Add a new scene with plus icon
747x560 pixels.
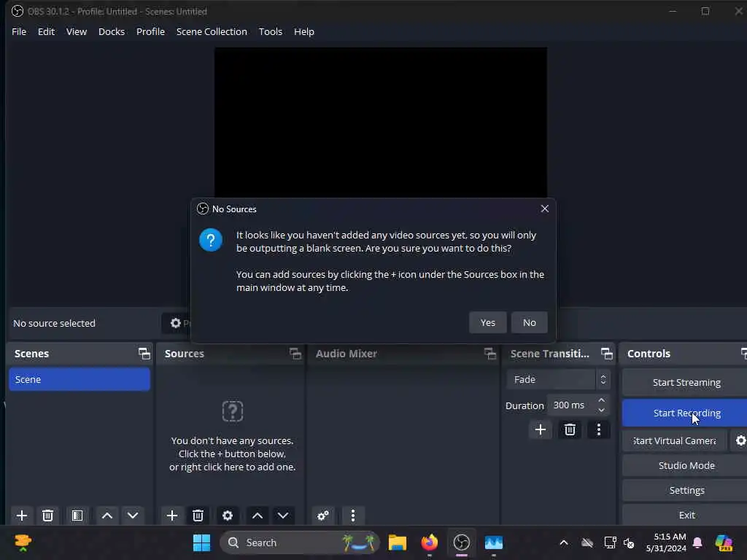click(21, 516)
